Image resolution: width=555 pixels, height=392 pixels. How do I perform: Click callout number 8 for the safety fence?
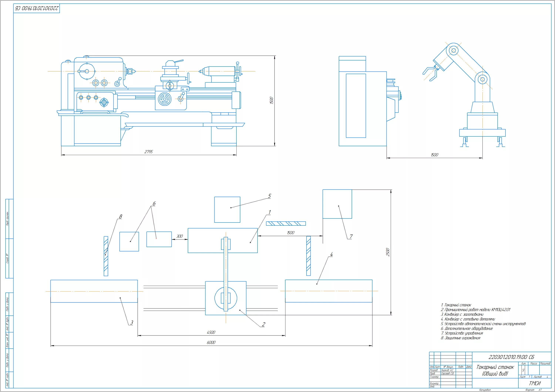point(121,216)
